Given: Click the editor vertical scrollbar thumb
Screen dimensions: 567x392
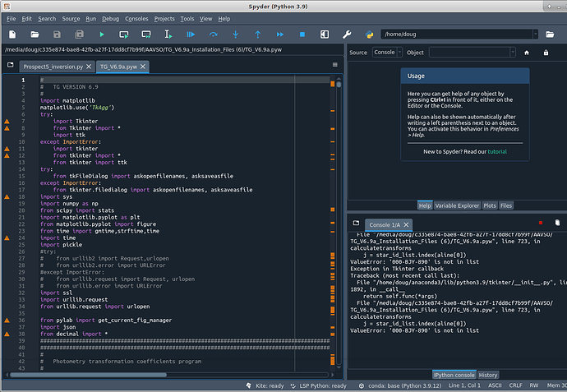Looking at the screenshot, I should [x=339, y=85].
